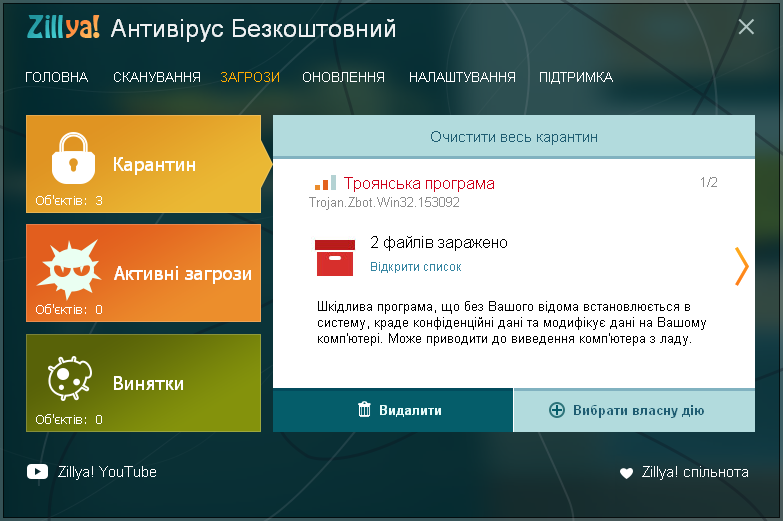The height and width of the screenshot is (521, 783).
Task: Go to next threat with orange arrow
Action: 742,267
